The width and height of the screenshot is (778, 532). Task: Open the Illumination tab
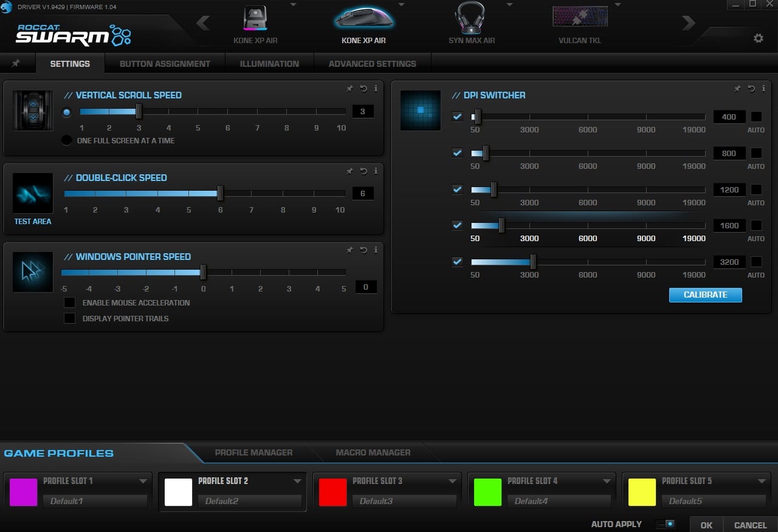pos(269,64)
